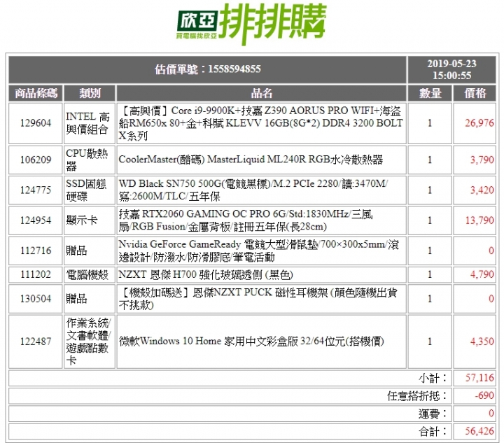Viewport: 504px width, 443px height.
Task: Click subtotal value 57,116
Action: [x=479, y=378]
